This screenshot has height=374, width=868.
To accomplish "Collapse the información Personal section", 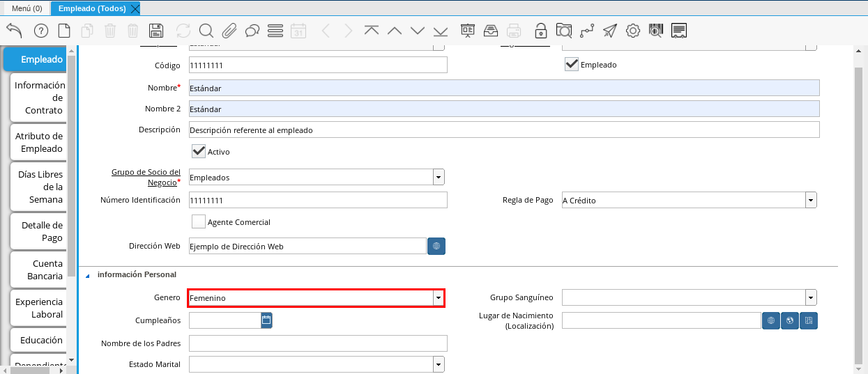I will click(88, 275).
